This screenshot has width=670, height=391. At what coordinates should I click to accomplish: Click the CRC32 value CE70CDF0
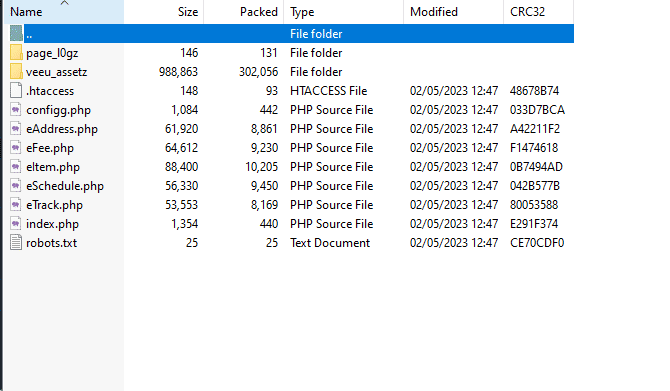537,243
